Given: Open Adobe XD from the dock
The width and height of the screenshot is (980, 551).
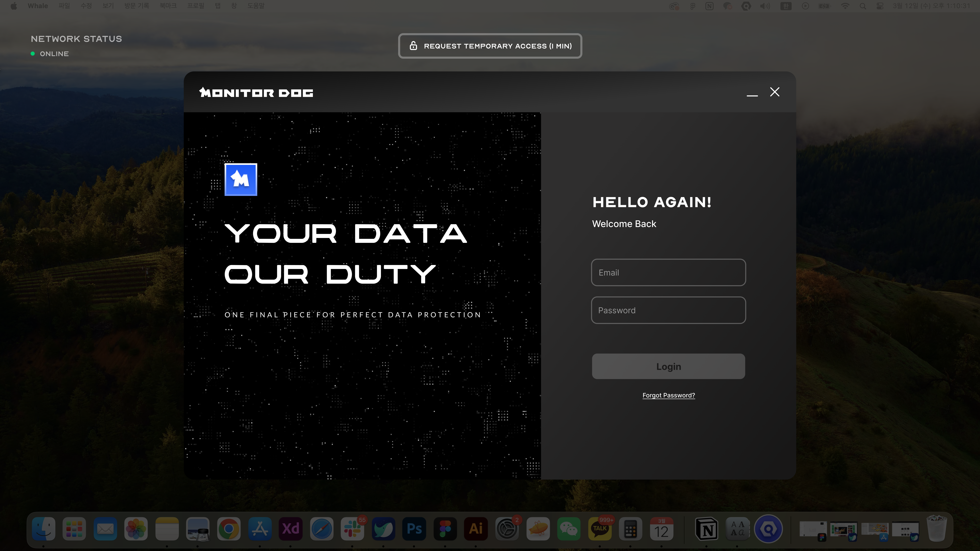Looking at the screenshot, I should point(291,529).
